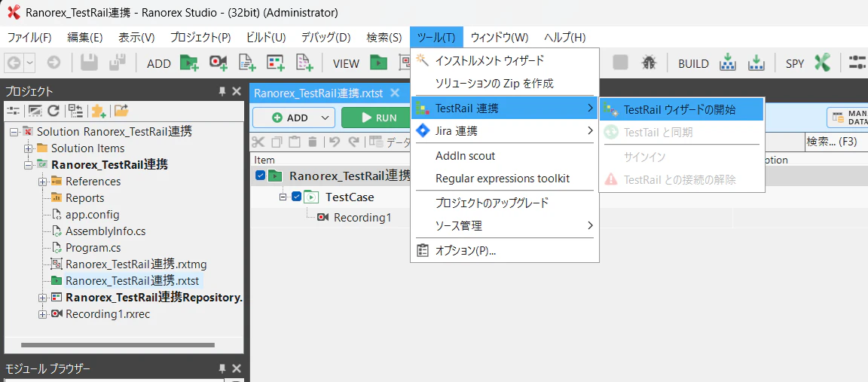Screen dimensions: 868x382
Task: Click the Add test suite toolbar icon
Action: tap(189, 63)
